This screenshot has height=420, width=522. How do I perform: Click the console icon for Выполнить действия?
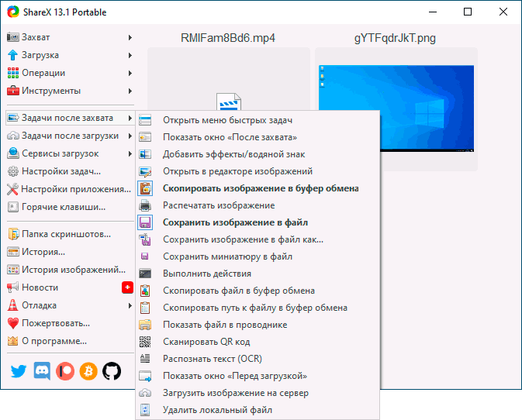[145, 274]
